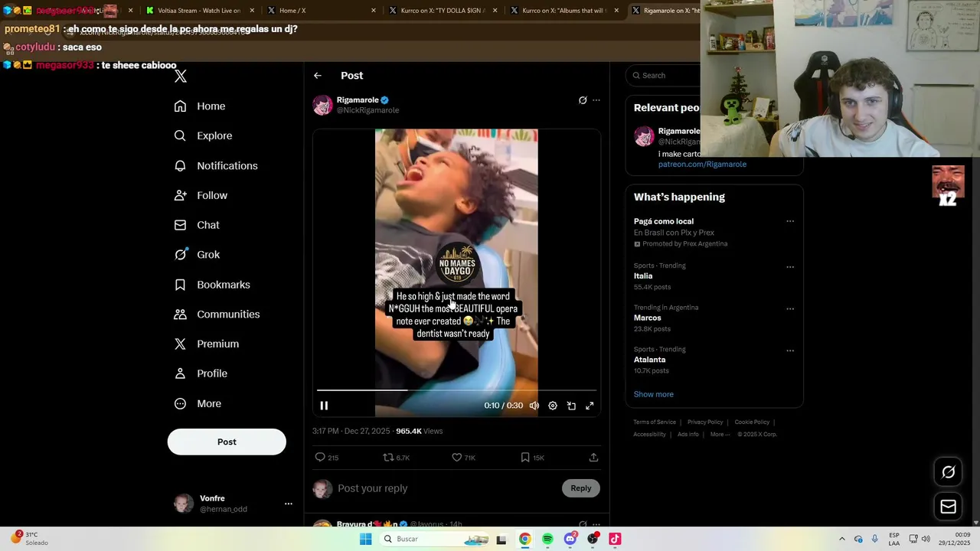Open Privacy Policy link

coord(705,422)
